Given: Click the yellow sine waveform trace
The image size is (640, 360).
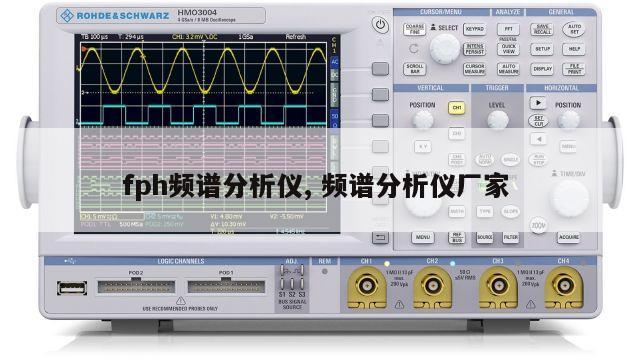Looking at the screenshot, I should click(x=203, y=70).
